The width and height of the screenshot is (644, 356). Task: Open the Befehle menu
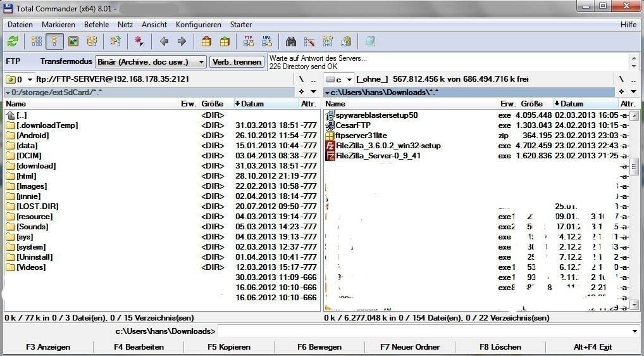(x=97, y=25)
